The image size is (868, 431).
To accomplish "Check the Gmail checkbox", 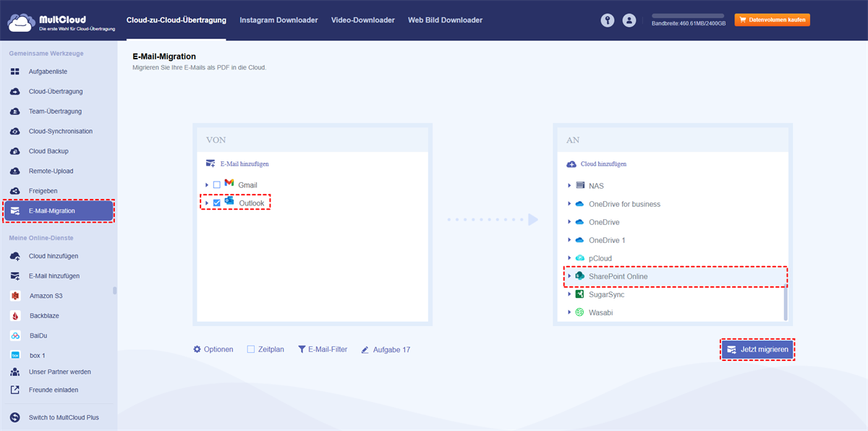I will (x=217, y=185).
